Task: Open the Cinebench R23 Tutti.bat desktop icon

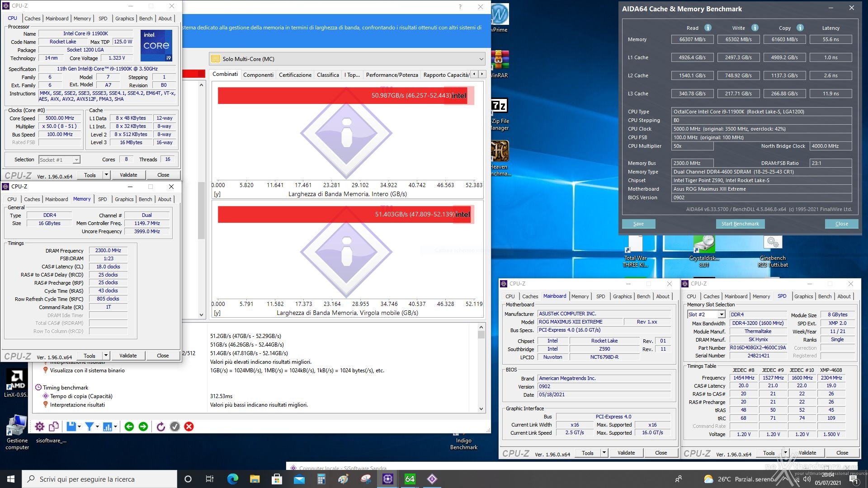Action: point(773,252)
